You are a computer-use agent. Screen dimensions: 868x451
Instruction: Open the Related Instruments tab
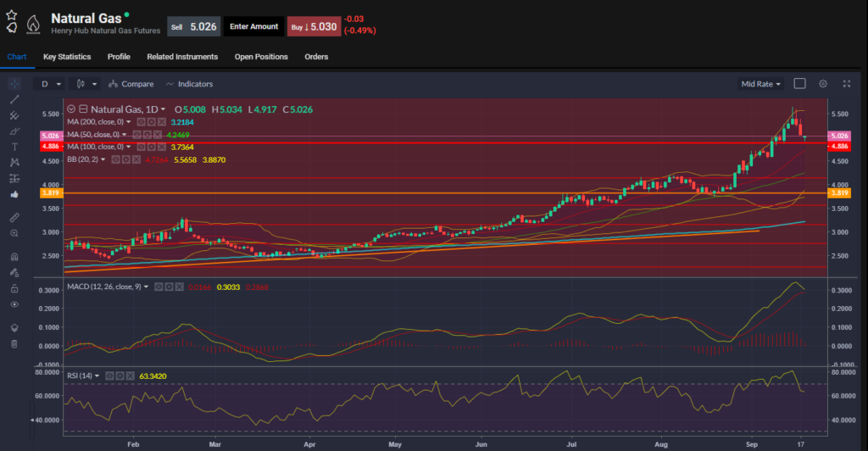[182, 57]
